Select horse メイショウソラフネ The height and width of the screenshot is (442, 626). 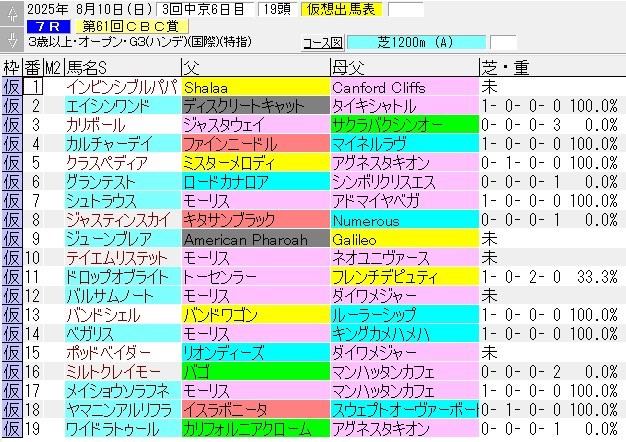pyautogui.click(x=123, y=390)
